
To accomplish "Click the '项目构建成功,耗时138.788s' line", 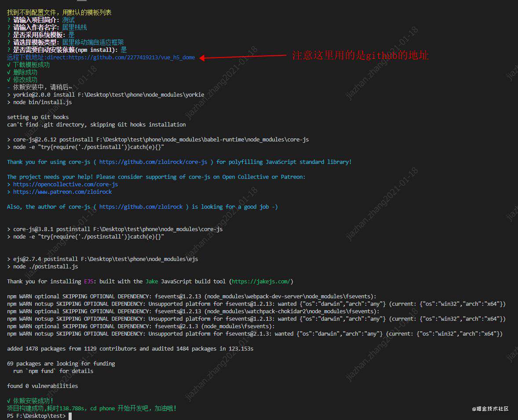I will pyautogui.click(x=92, y=409).
